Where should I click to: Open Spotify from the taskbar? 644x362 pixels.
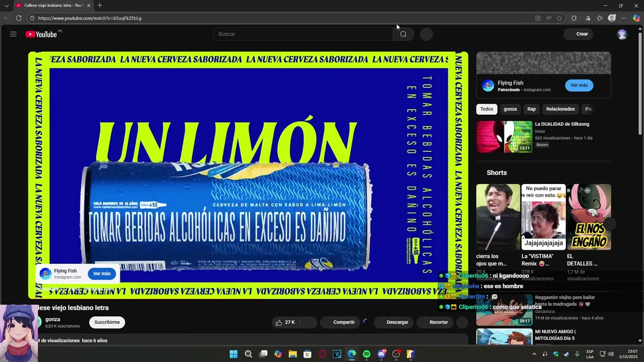(x=366, y=354)
